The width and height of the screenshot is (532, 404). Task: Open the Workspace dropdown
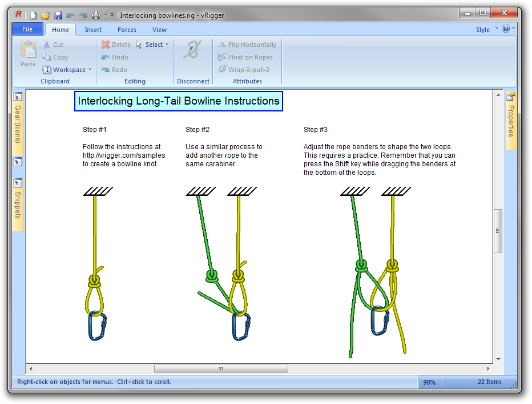(x=67, y=70)
